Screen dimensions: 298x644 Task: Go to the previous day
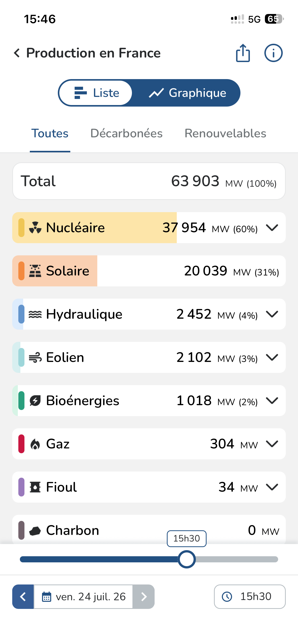coord(23,597)
